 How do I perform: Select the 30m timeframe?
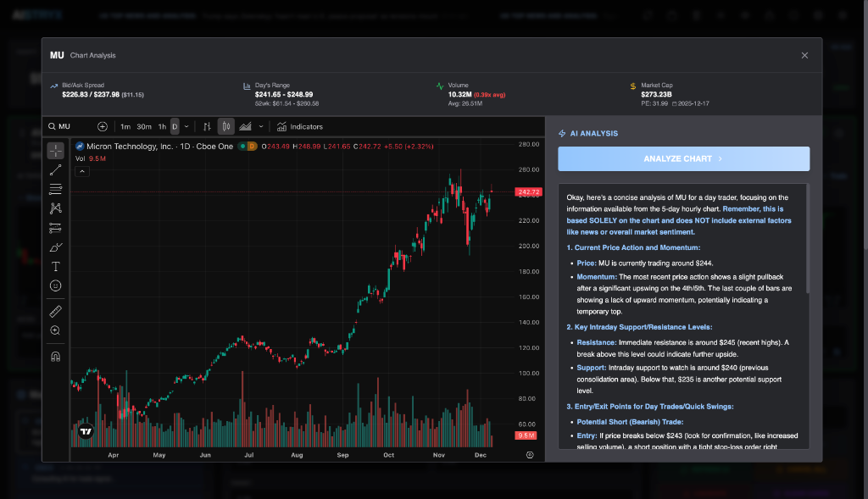point(144,126)
